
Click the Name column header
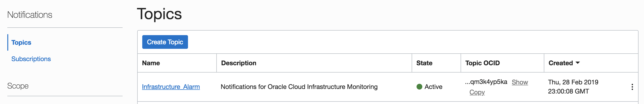click(x=151, y=63)
